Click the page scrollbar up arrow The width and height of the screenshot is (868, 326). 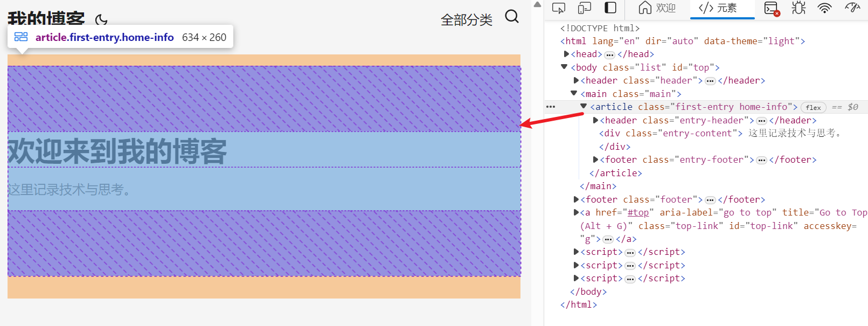(537, 4)
